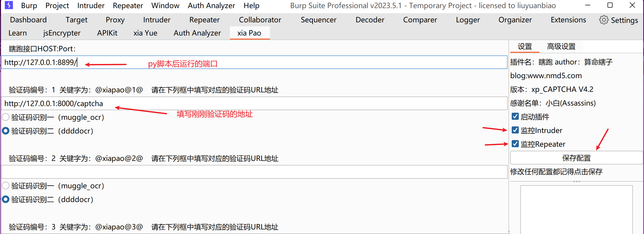
Task: Uncheck the 监控Repeater checkbox
Action: (515, 144)
